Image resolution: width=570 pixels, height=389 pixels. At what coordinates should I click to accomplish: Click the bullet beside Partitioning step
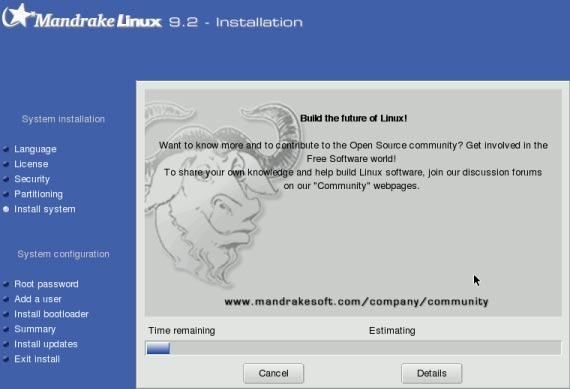coord(6,194)
